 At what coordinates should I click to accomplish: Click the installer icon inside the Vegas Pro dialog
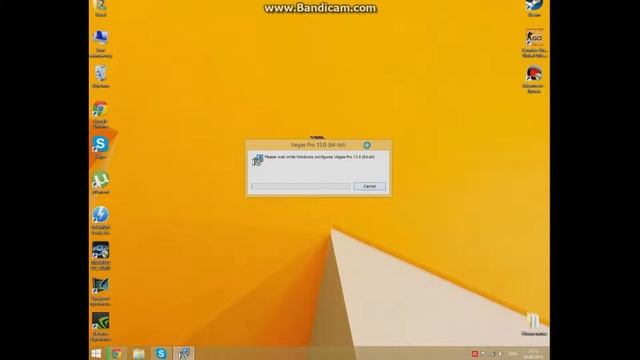(x=257, y=160)
